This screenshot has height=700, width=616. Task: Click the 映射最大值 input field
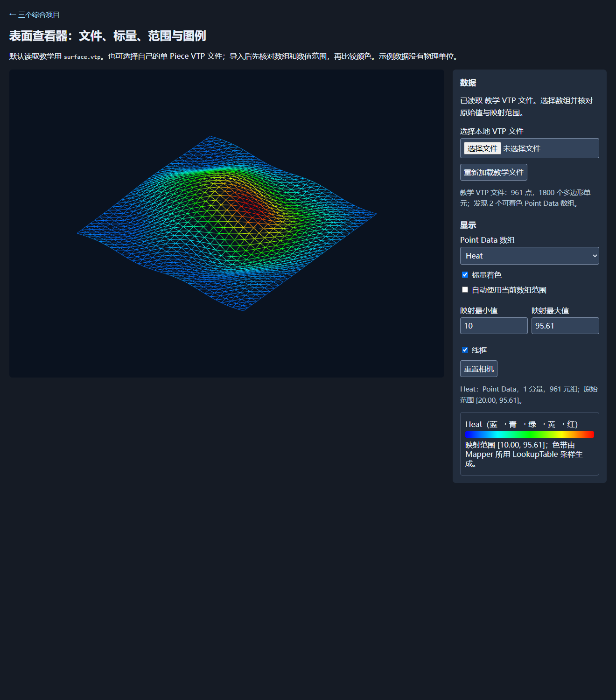coord(565,326)
